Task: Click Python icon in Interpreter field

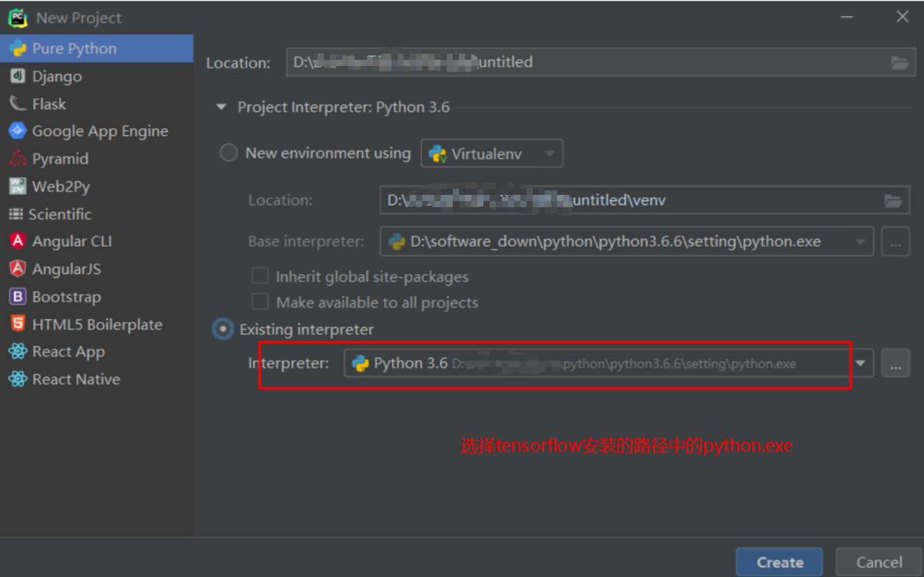Action: pos(361,364)
